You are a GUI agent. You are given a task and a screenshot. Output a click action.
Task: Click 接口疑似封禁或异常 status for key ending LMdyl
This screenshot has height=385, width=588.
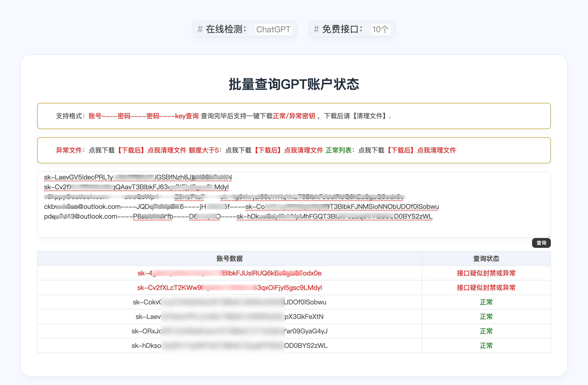click(x=486, y=288)
